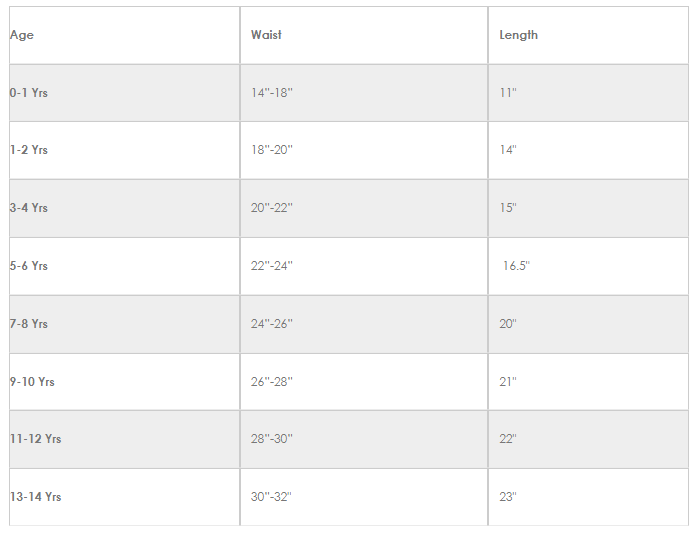Select the 1-2 Yrs age cell
This screenshot has height=548, width=697.
29,150
